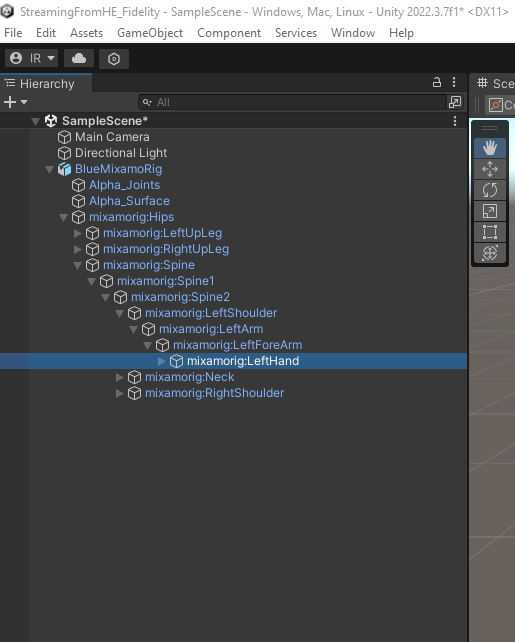Collapse mixamorig:LeftArm
The width and height of the screenshot is (515, 642).
click(x=133, y=330)
